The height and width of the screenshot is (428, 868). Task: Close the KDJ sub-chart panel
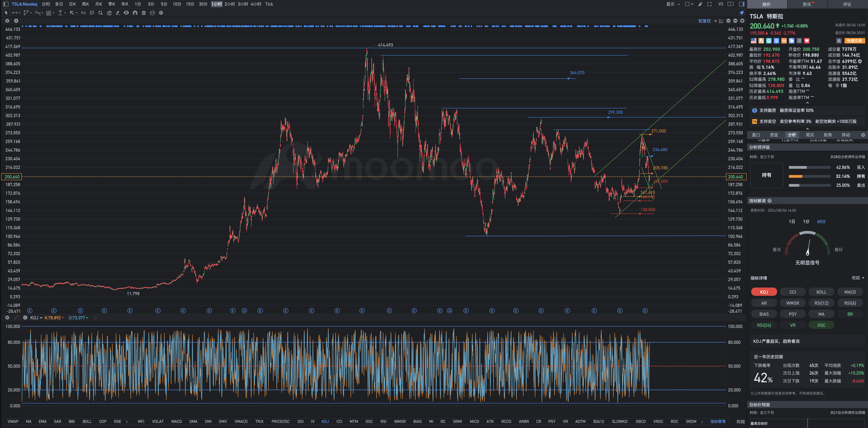tap(25, 318)
